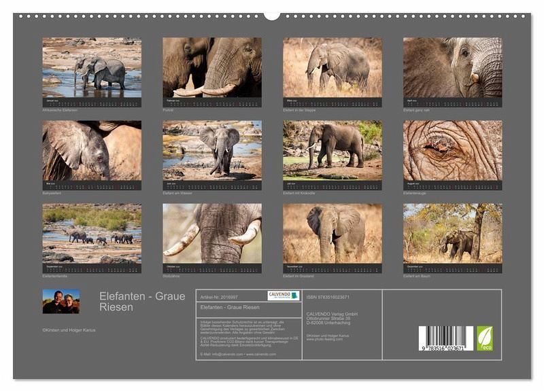The image size is (544, 392).
Task: Select the 'Elefant am Baum' December image
Action: tap(452, 234)
